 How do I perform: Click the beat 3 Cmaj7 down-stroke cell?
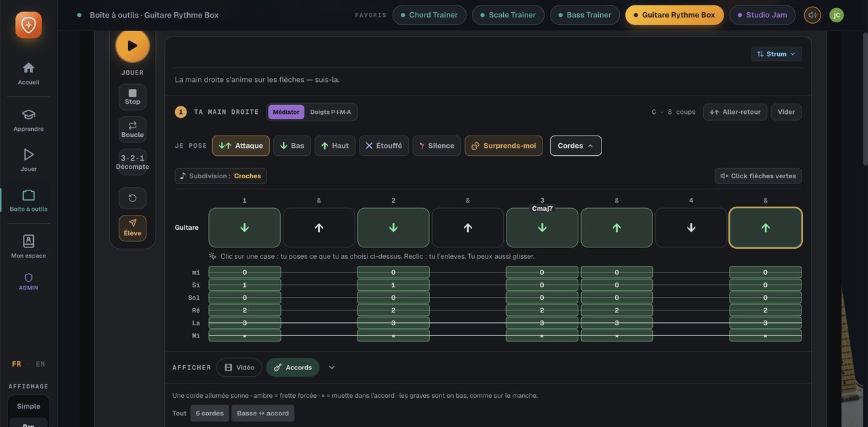point(542,228)
